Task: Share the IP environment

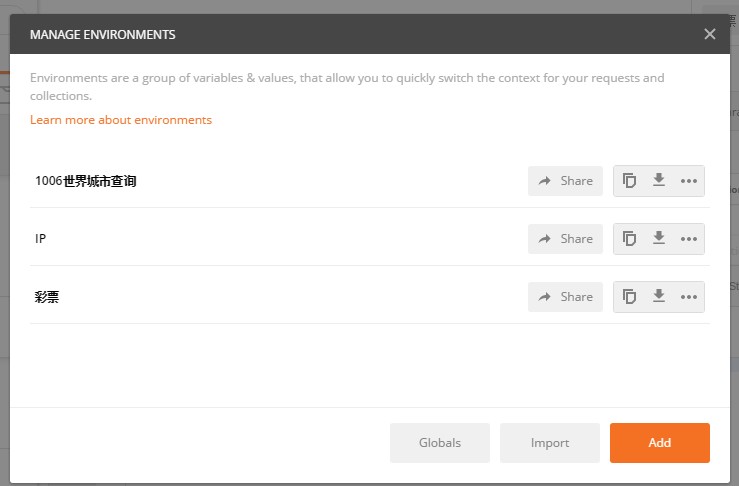Action: (x=566, y=239)
